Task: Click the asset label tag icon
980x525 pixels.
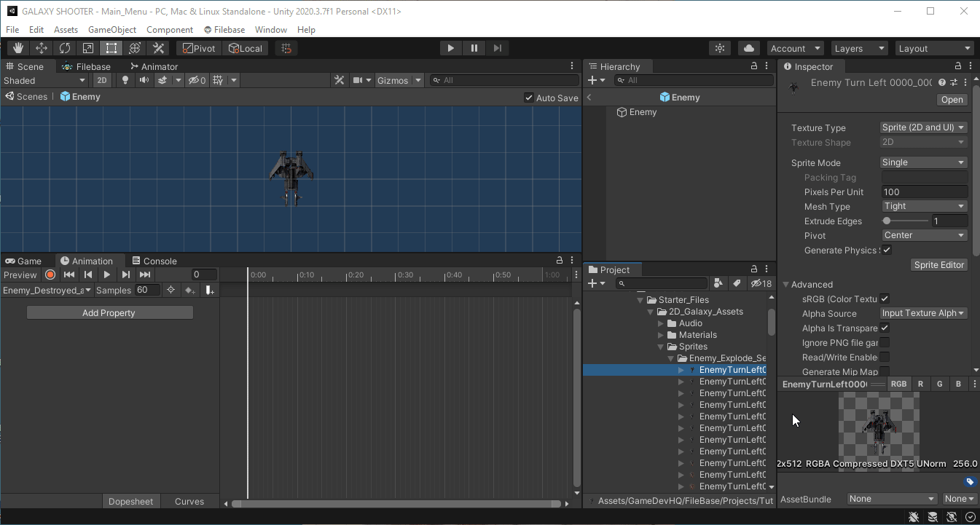Action: 970,482
